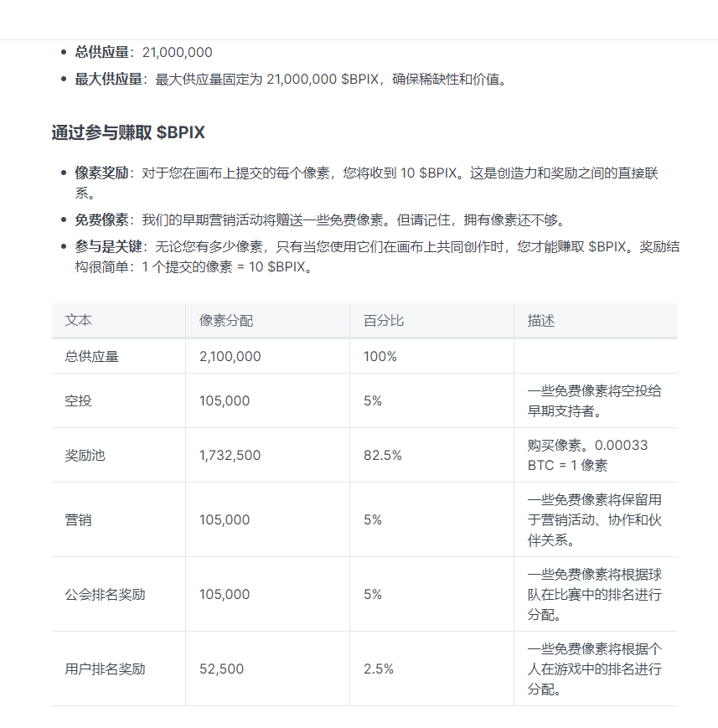Select the bold "参与是关键" bullet label

[108, 247]
